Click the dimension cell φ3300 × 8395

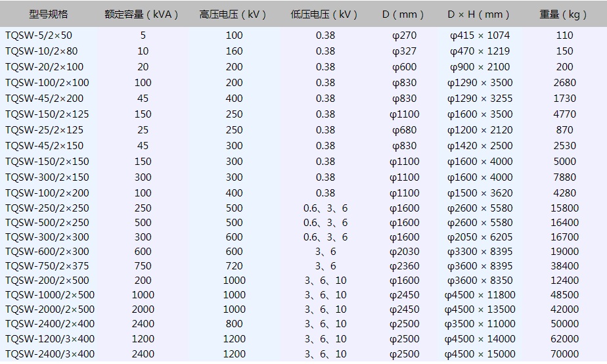click(x=480, y=252)
